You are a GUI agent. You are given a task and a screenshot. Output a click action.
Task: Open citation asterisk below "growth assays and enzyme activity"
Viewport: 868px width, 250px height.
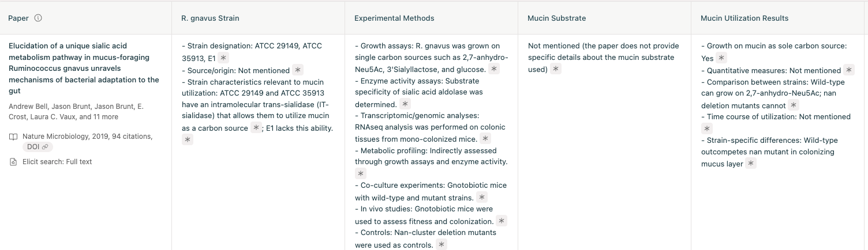(x=361, y=174)
